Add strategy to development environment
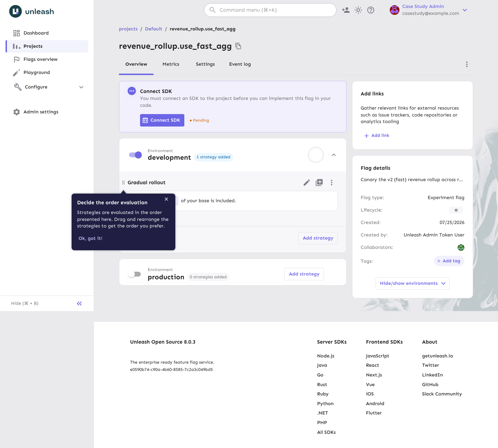 318,238
